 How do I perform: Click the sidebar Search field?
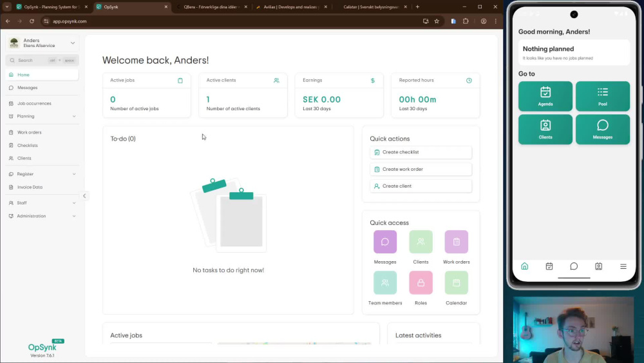[x=42, y=61]
